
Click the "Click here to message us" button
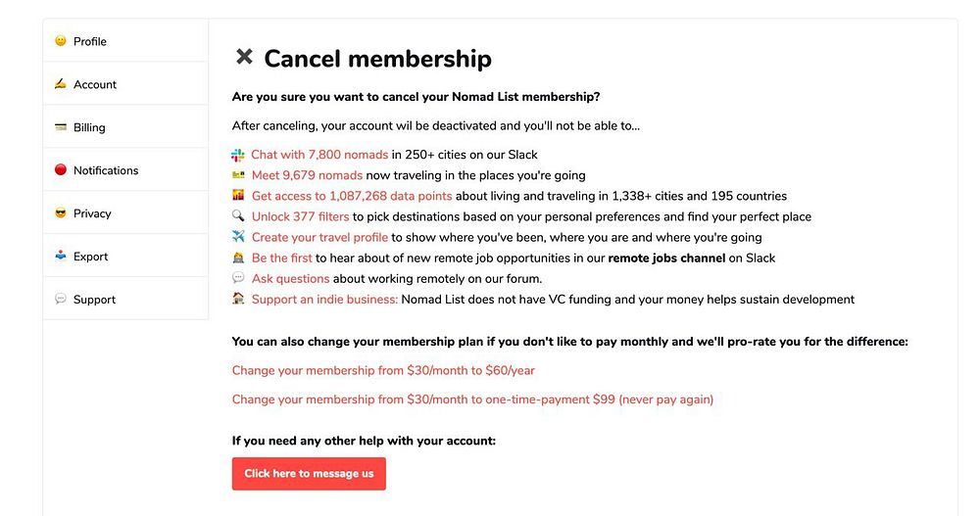tap(309, 474)
